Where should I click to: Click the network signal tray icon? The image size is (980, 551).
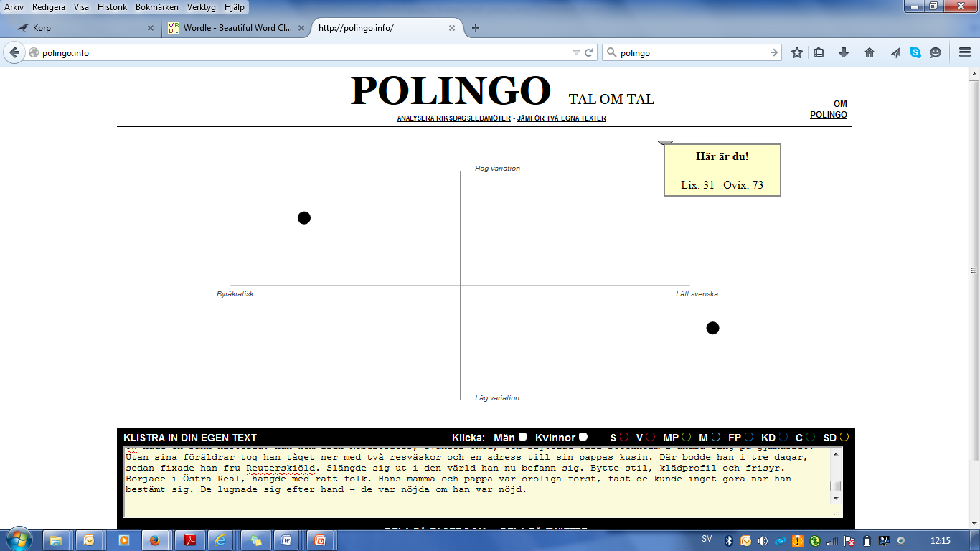[x=832, y=540]
